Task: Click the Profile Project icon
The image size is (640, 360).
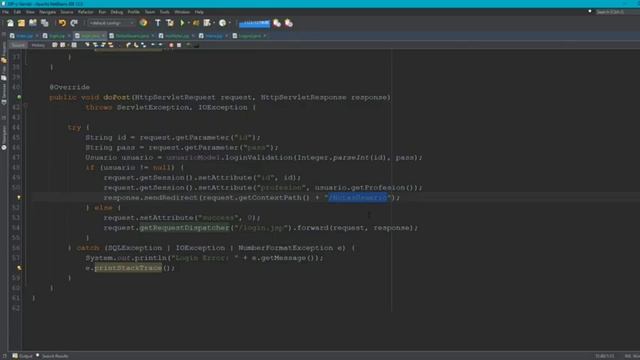Action: pos(207,23)
